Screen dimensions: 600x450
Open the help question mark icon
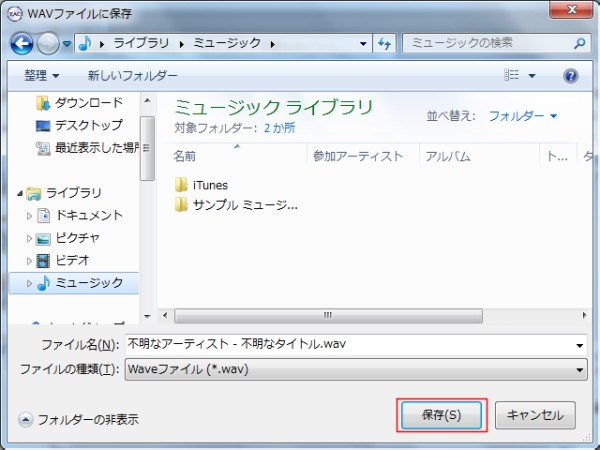(x=570, y=76)
